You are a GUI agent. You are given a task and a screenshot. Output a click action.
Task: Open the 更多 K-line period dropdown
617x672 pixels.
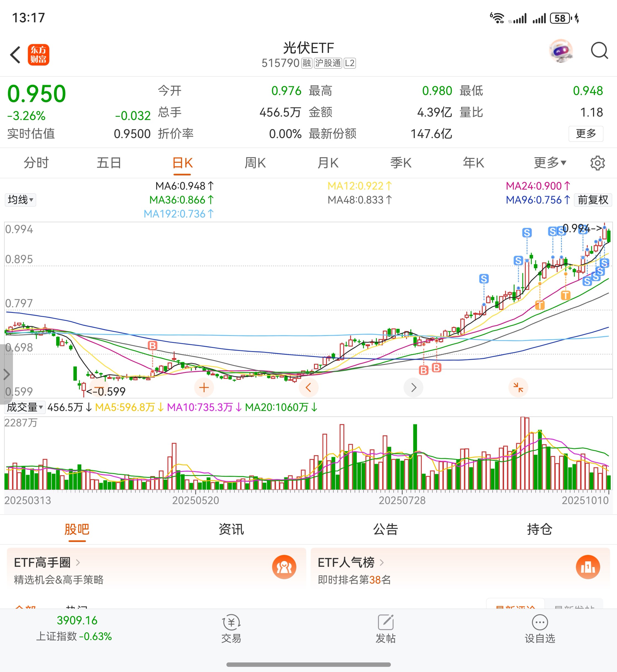550,163
